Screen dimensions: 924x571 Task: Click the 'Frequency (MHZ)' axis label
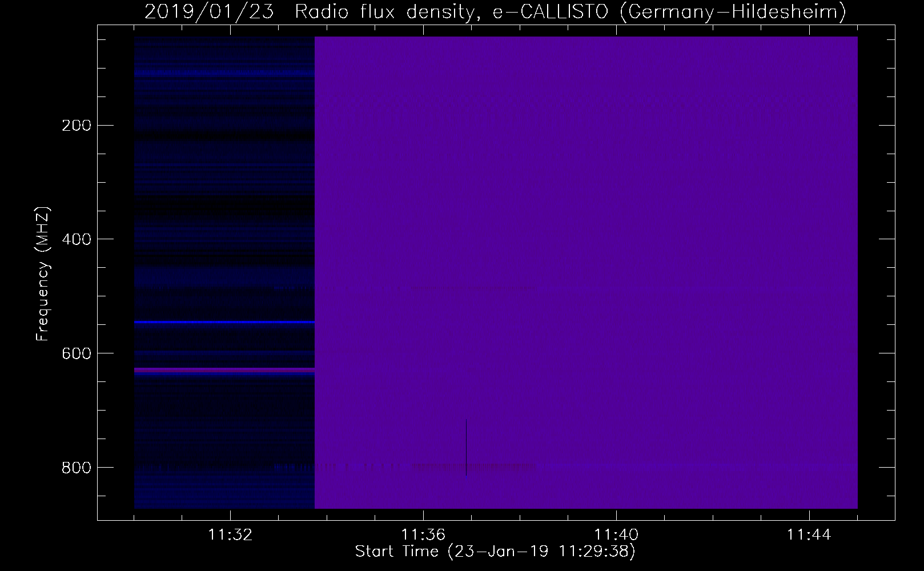pyautogui.click(x=43, y=274)
